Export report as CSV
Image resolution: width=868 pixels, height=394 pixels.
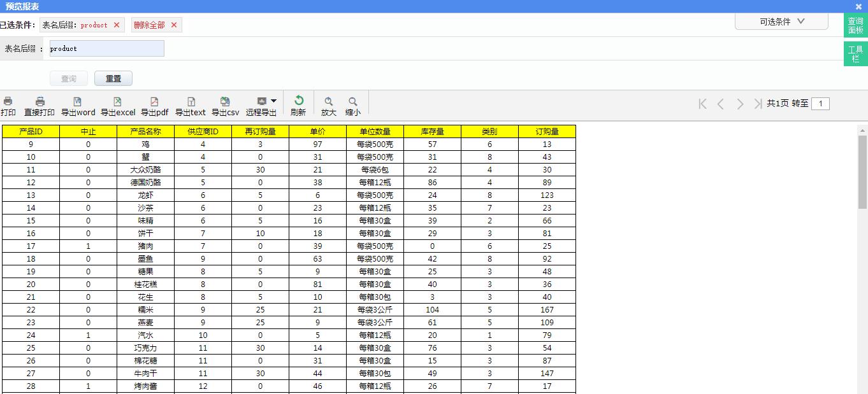pyautogui.click(x=225, y=102)
